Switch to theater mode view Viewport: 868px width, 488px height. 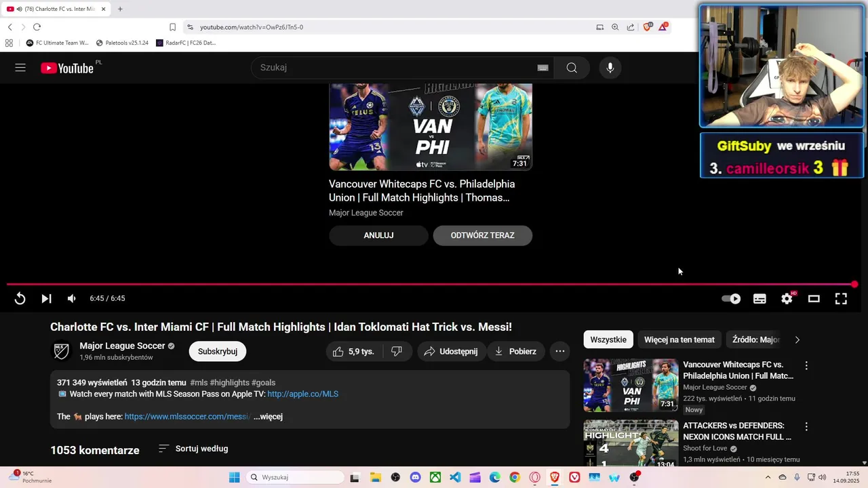pos(814,298)
